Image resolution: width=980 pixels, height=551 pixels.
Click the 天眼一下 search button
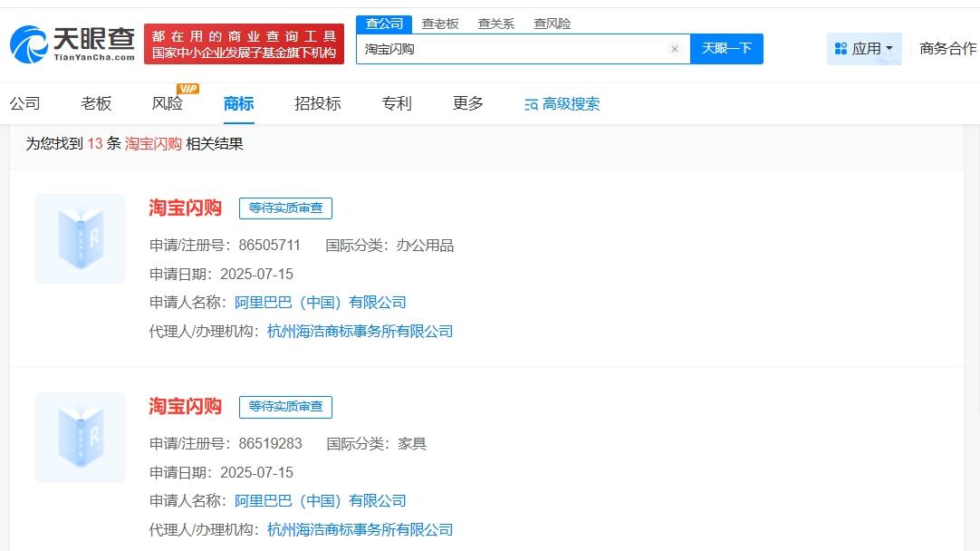click(x=727, y=49)
